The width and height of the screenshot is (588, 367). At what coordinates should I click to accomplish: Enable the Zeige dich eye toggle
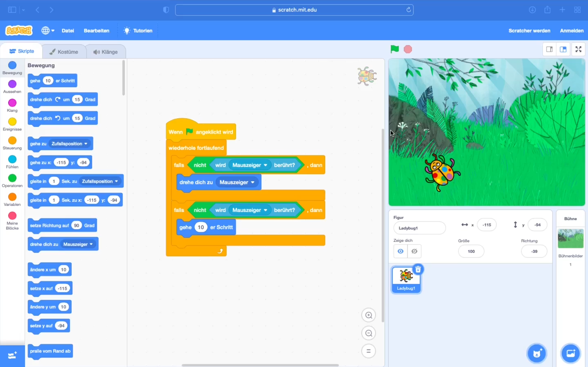(x=400, y=251)
